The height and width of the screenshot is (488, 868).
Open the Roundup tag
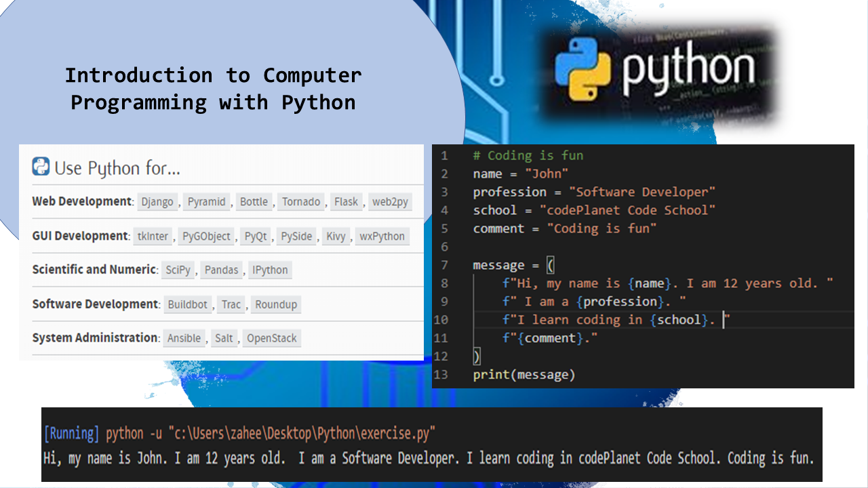(276, 304)
